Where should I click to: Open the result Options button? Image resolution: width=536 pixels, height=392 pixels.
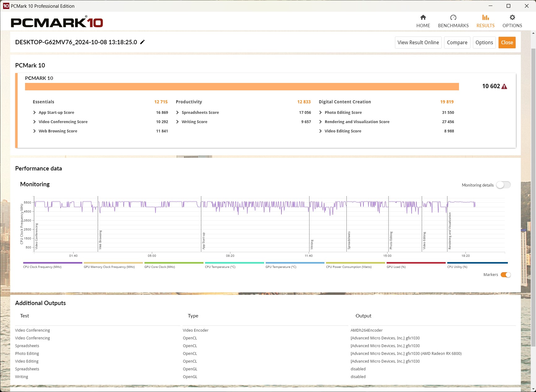[484, 42]
